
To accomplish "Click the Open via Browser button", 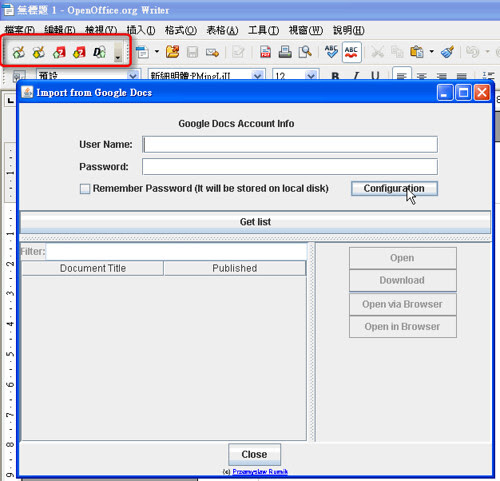I will (x=403, y=304).
